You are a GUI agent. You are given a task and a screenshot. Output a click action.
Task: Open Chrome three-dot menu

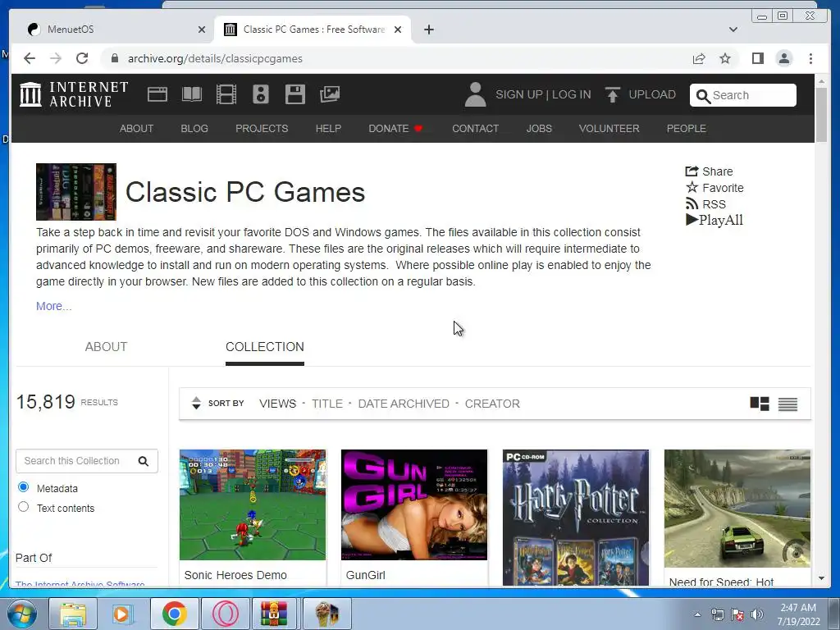(810, 58)
